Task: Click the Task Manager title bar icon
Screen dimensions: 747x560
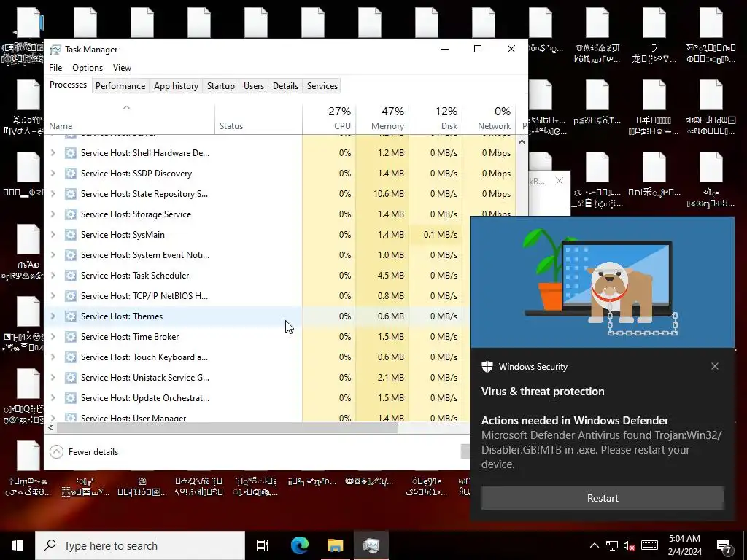Action: [x=55, y=50]
